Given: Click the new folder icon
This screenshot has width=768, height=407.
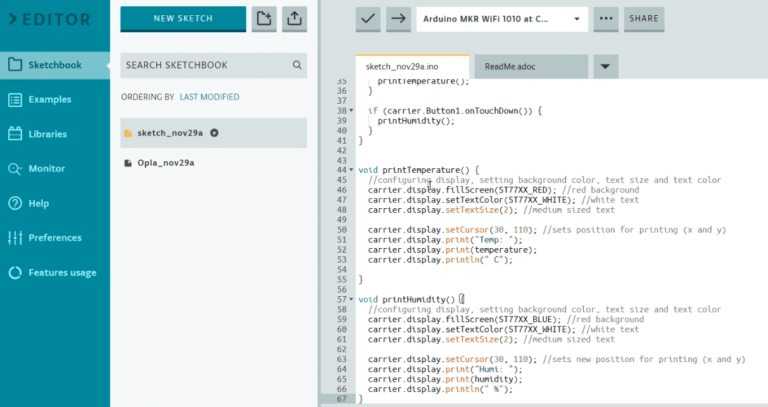Looking at the screenshot, I should point(263,18).
